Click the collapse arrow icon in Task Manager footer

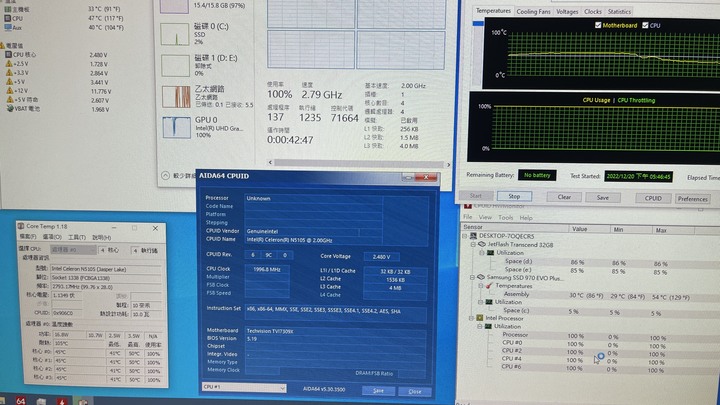165,175
